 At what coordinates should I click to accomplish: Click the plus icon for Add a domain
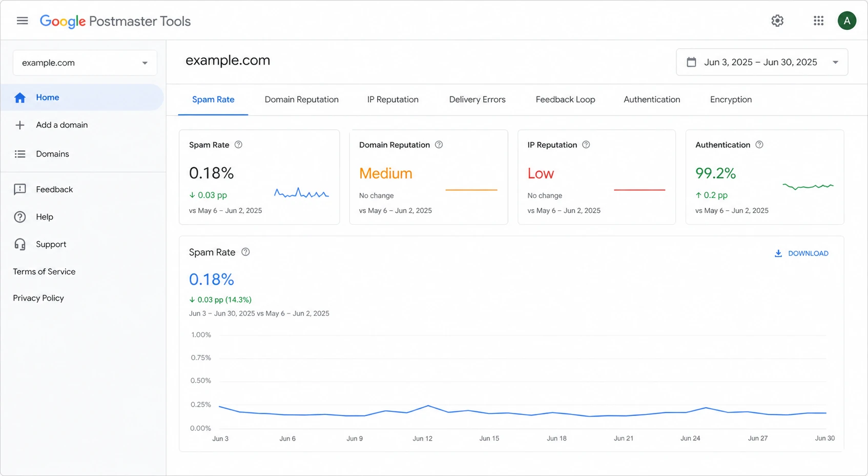20,125
